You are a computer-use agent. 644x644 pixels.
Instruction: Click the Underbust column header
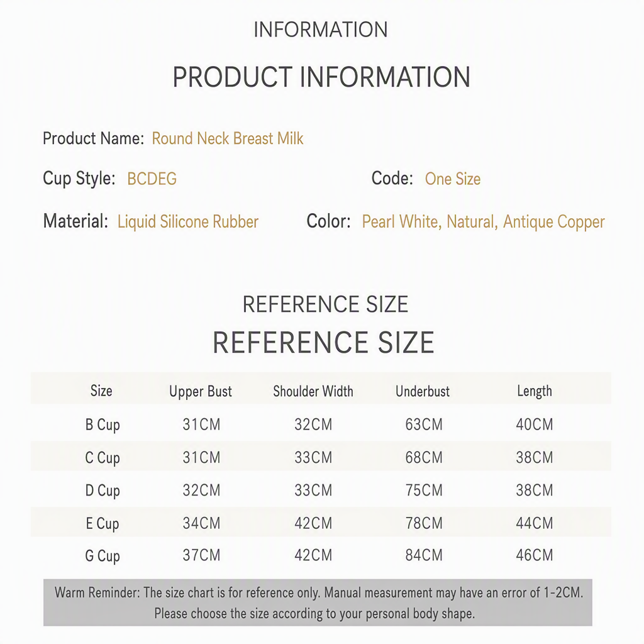pos(423,391)
